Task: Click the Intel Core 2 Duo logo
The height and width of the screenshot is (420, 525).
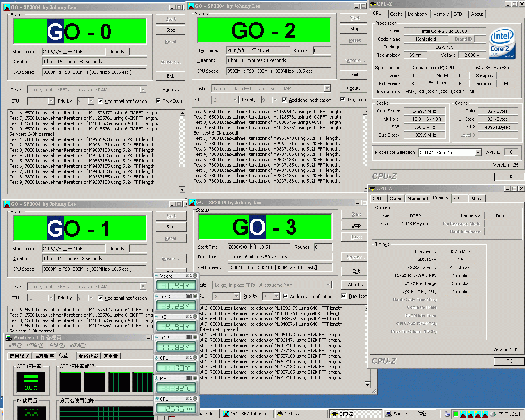Action: pos(502,43)
